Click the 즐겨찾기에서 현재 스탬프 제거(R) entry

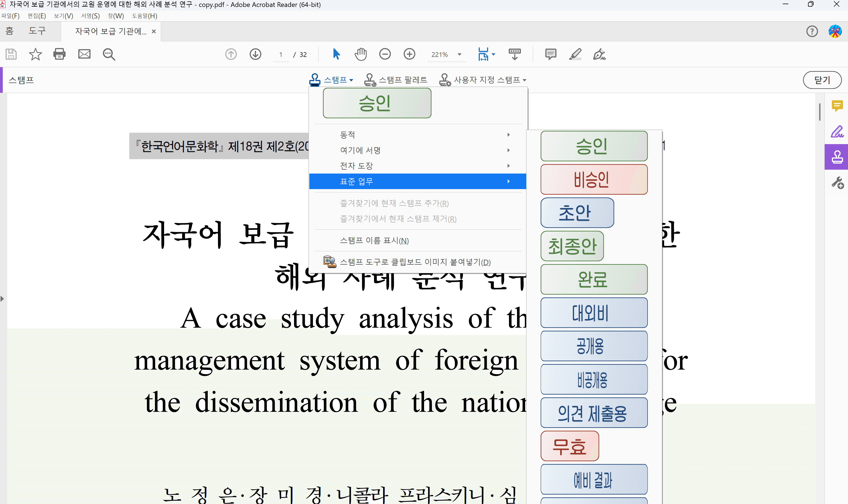click(x=418, y=219)
